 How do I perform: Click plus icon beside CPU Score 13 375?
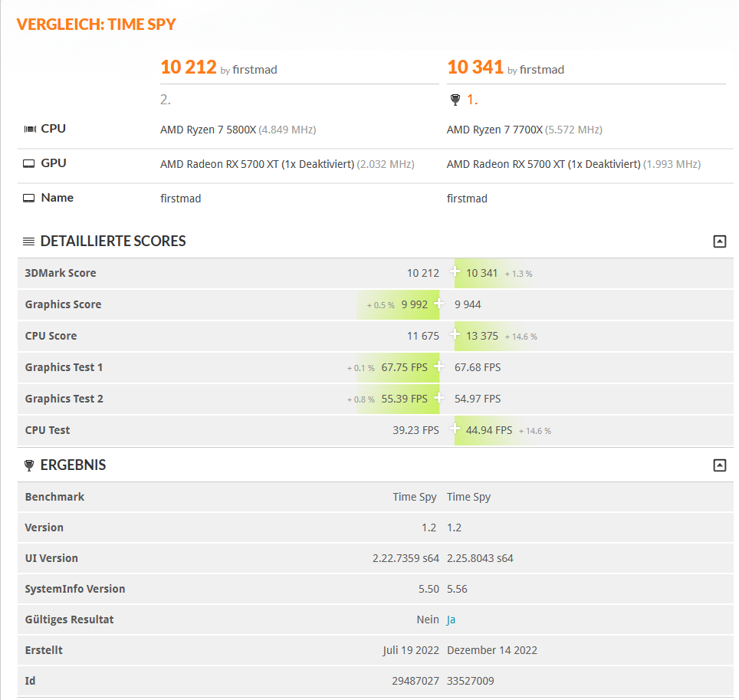(x=455, y=334)
